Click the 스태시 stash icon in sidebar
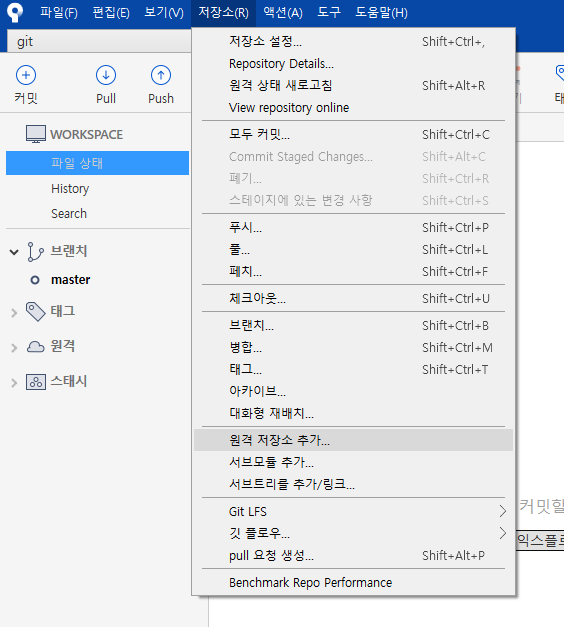564x627 pixels. point(36,382)
